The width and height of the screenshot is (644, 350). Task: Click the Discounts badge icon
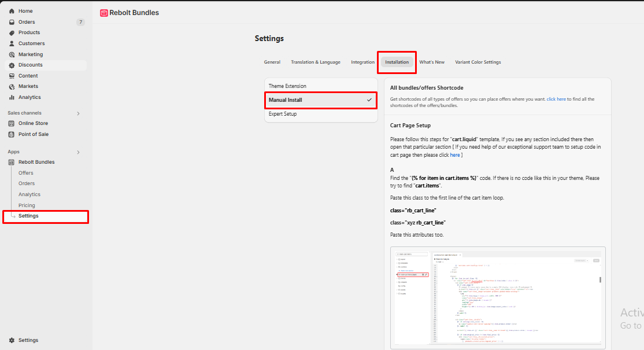(12, 65)
